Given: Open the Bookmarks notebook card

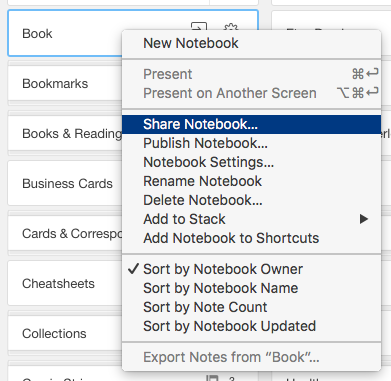Looking at the screenshot, I should pos(65,84).
